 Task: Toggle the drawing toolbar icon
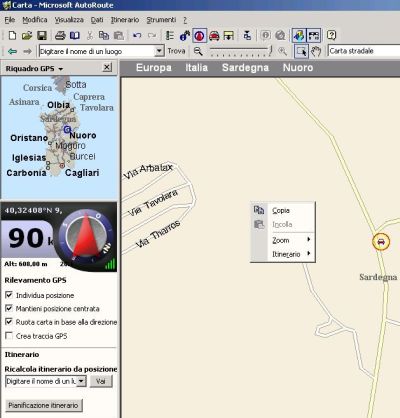click(314, 35)
